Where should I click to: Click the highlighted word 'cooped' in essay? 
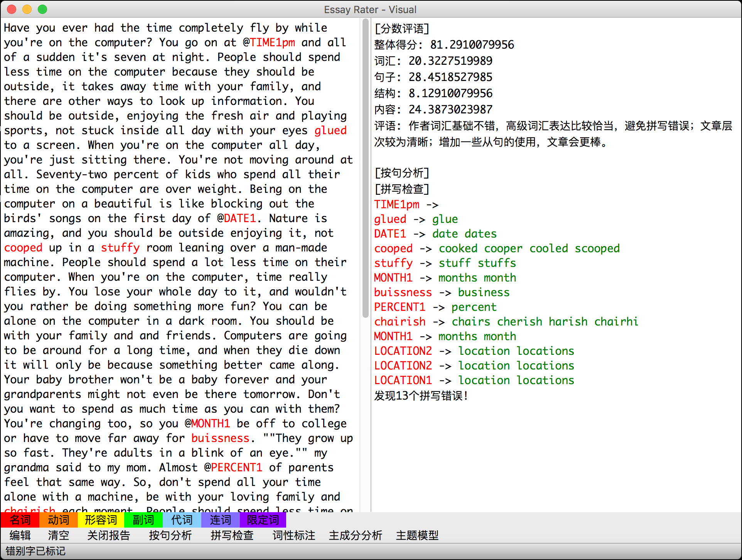tap(23, 248)
